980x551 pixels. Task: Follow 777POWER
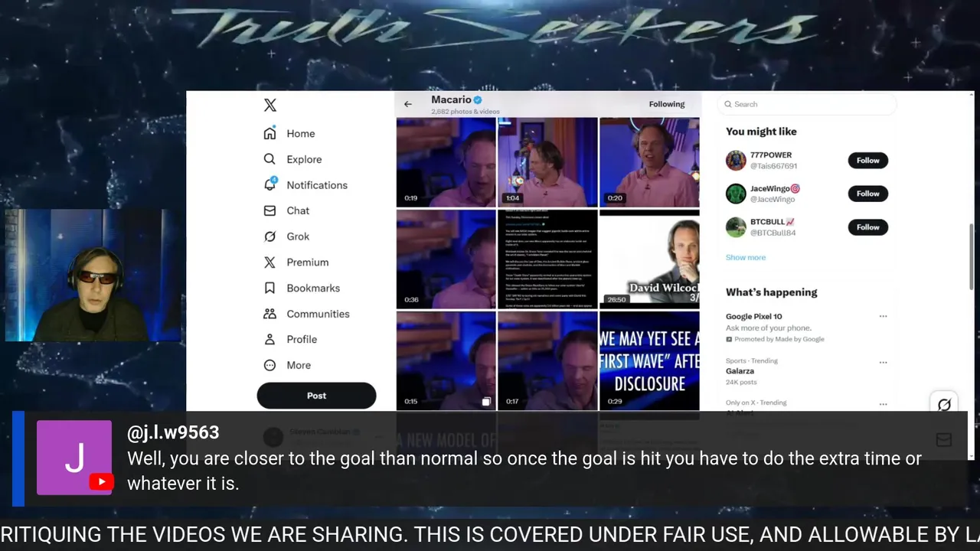coord(867,160)
